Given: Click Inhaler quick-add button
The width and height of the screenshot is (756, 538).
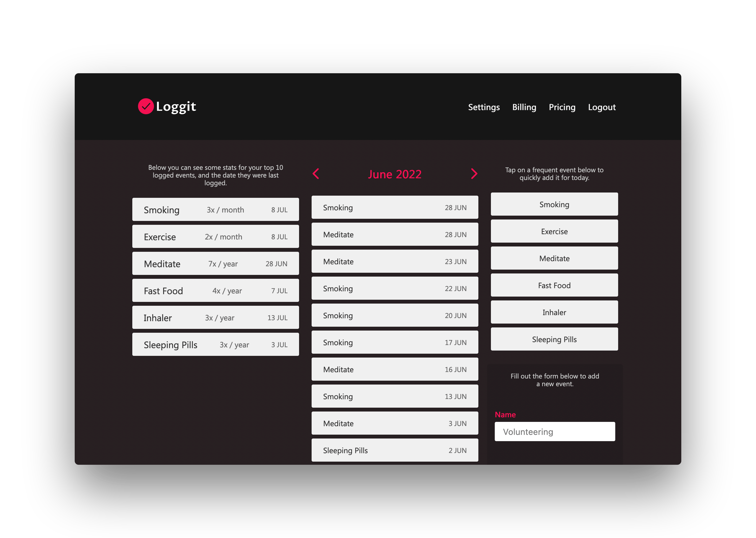Looking at the screenshot, I should (553, 313).
